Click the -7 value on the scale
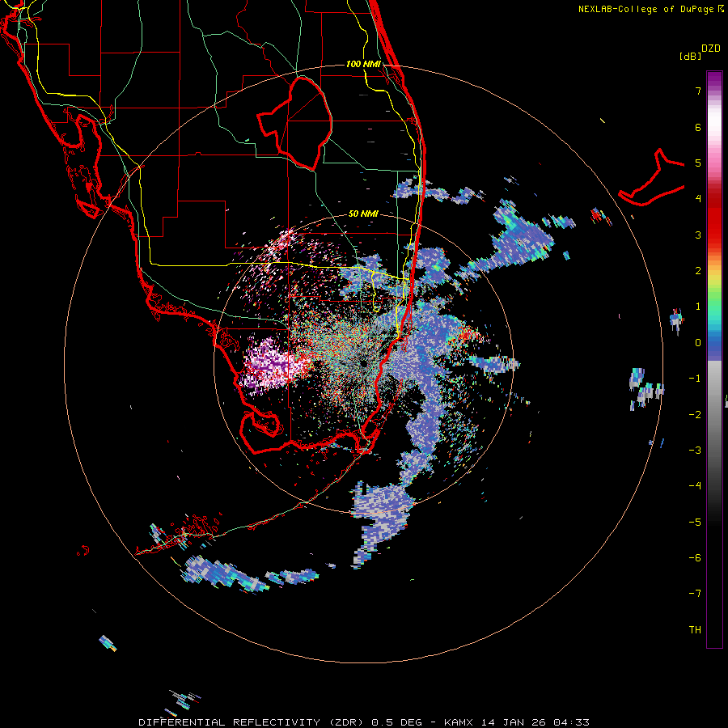Viewport: 728px width, 728px height. 695,594
